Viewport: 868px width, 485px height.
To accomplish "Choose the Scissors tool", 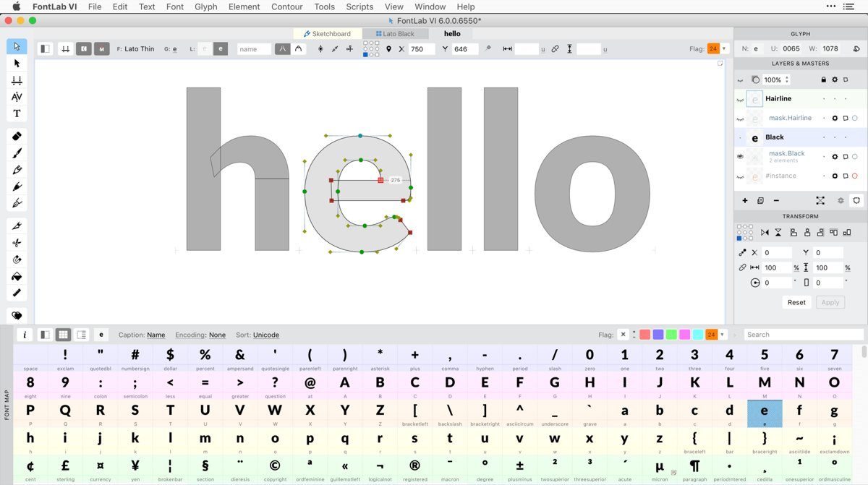I will 17,243.
